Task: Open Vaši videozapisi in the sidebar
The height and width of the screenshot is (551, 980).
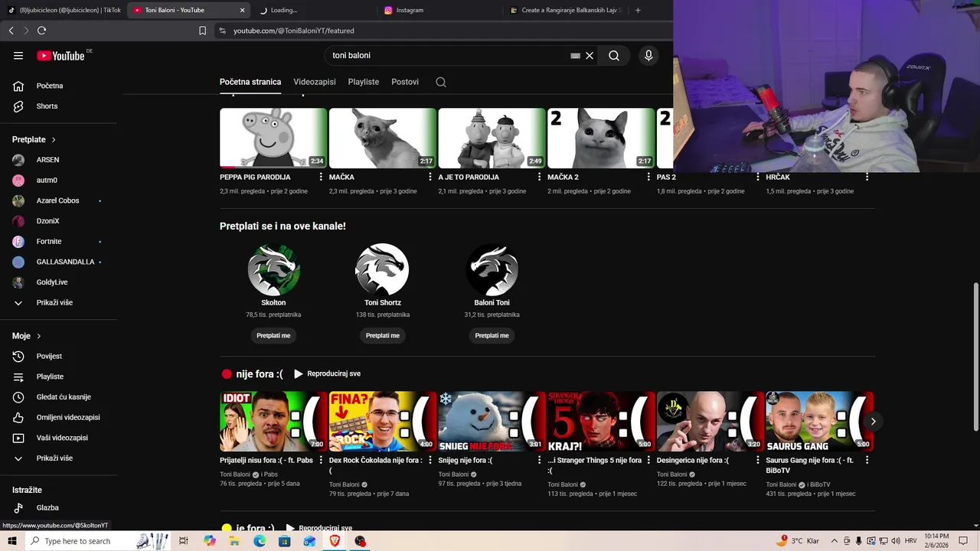Action: click(61, 438)
